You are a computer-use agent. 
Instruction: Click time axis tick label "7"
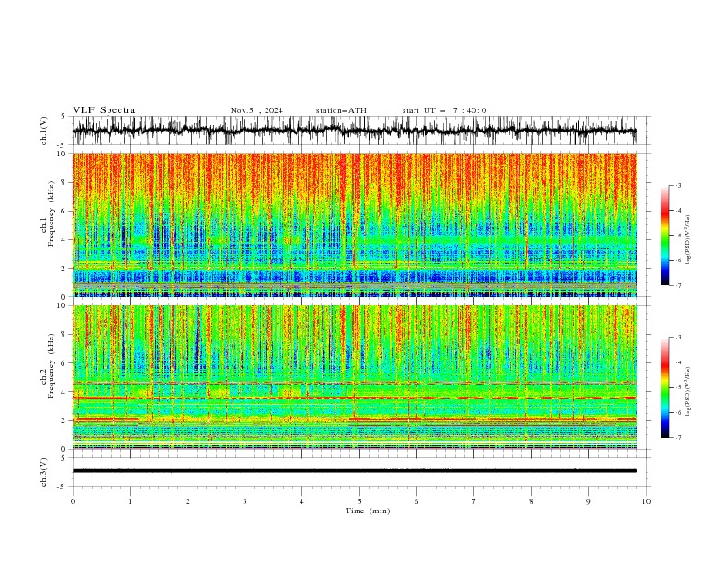click(473, 501)
